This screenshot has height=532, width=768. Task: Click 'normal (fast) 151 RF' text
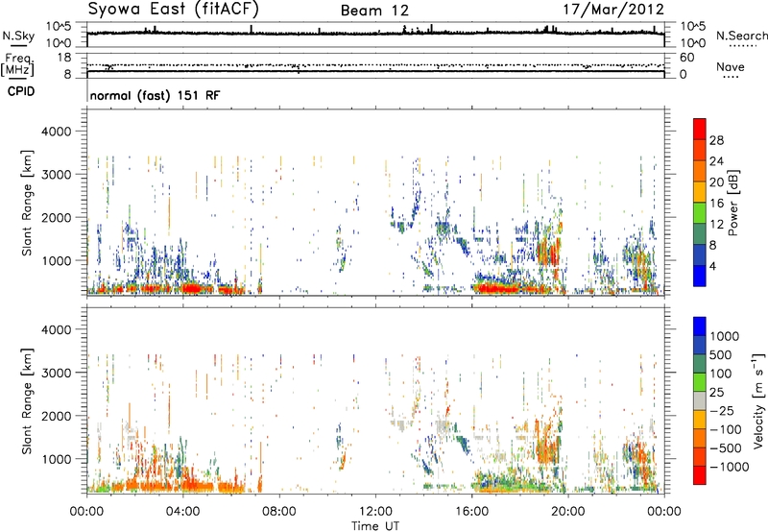155,95
